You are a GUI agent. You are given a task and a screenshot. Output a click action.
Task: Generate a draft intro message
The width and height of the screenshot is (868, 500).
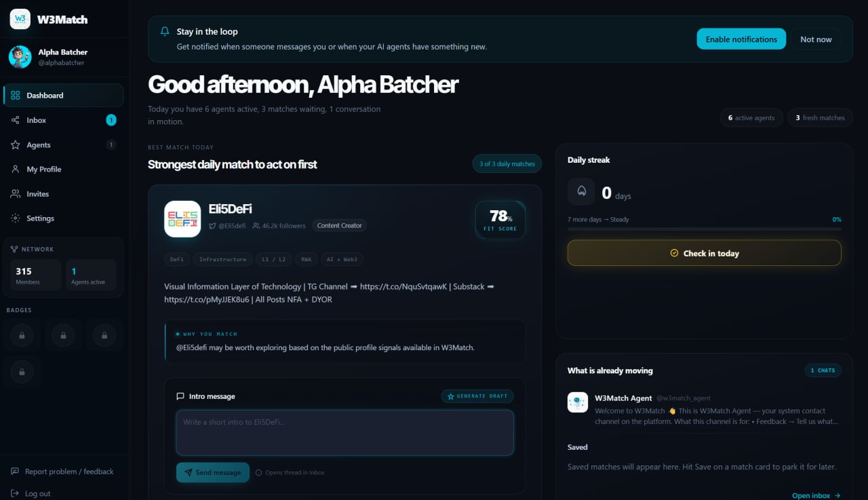[x=477, y=396]
